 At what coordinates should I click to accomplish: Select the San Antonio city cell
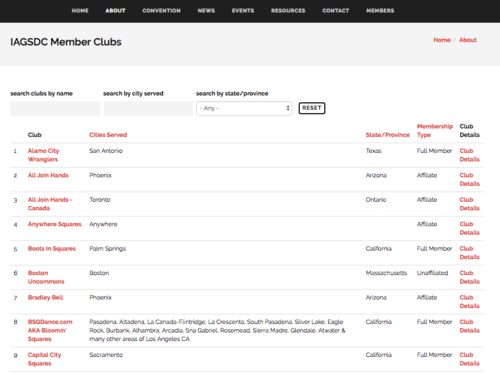click(106, 151)
